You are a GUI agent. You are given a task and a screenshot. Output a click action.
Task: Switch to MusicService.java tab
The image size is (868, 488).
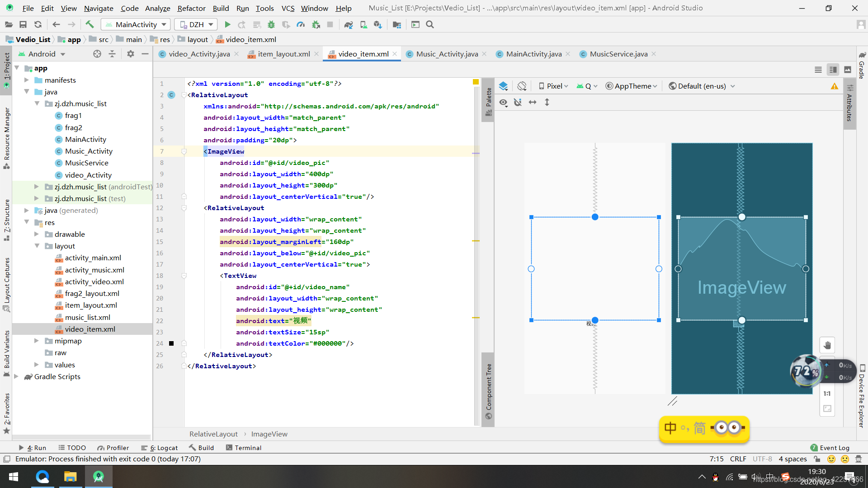pyautogui.click(x=619, y=54)
